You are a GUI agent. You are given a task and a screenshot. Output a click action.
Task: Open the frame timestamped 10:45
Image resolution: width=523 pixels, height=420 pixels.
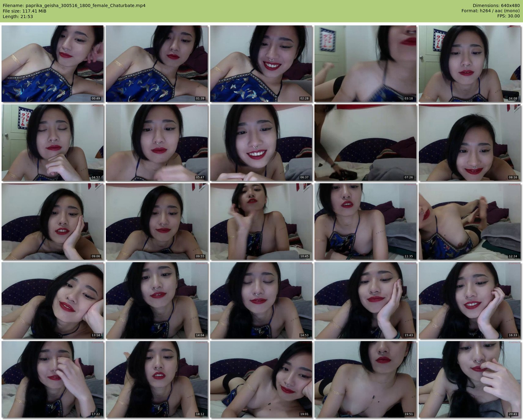tap(261, 221)
